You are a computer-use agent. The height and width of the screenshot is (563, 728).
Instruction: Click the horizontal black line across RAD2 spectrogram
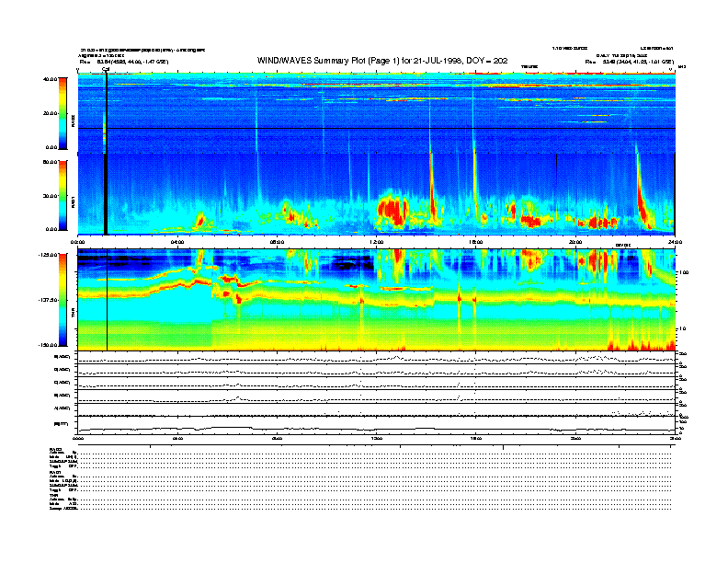click(377, 128)
